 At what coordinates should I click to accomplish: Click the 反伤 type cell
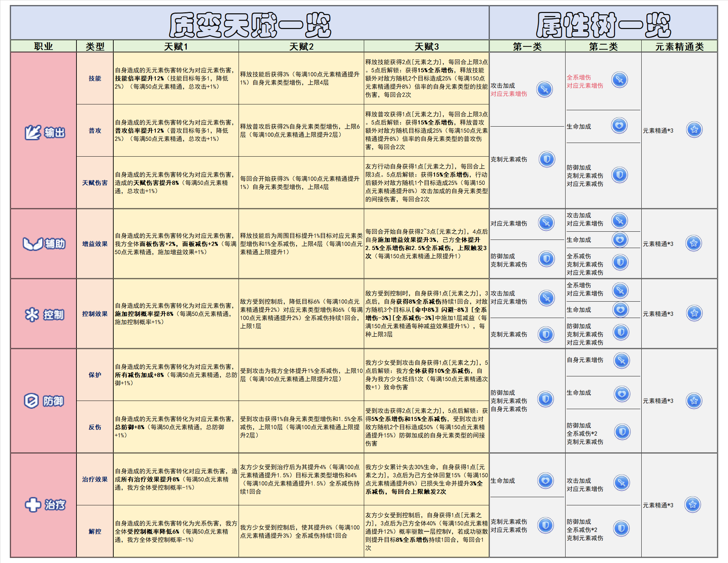(x=95, y=427)
